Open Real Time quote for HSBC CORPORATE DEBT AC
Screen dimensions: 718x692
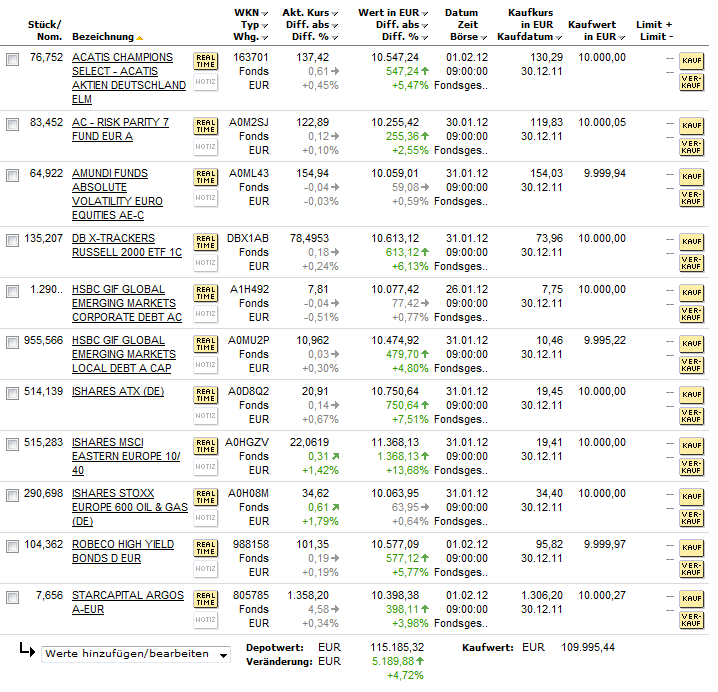tap(206, 293)
